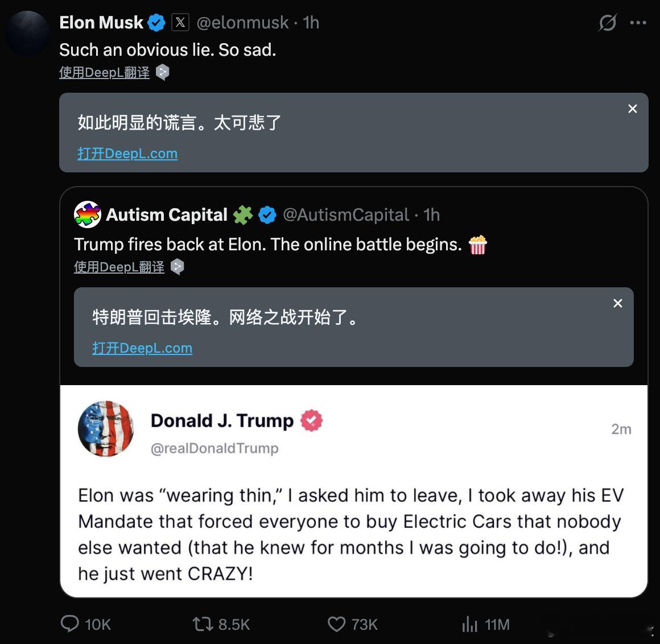The width and height of the screenshot is (660, 644).
Task: Translate the quoted tweet with 使用DeepL翻译 link
Action: (119, 267)
